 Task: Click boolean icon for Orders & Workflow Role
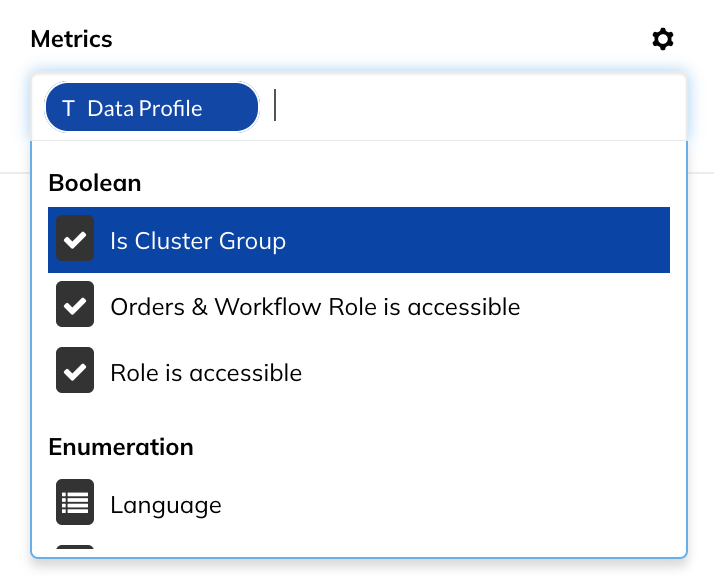tap(75, 304)
